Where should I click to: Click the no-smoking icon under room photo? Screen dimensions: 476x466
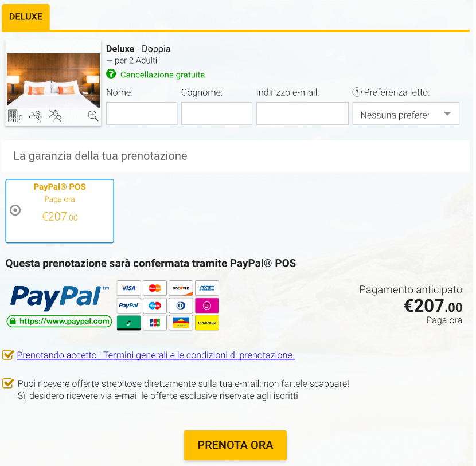point(35,116)
